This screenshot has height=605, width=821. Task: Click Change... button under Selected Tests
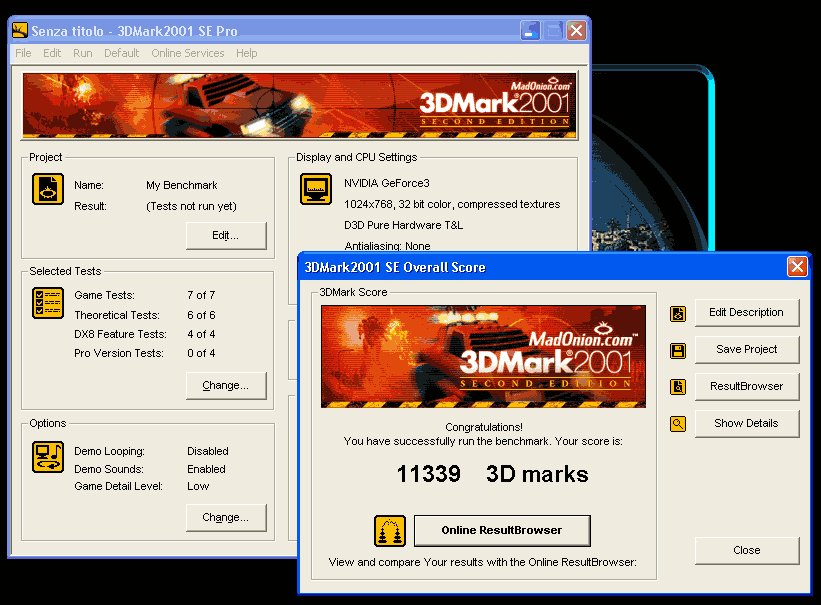(226, 386)
